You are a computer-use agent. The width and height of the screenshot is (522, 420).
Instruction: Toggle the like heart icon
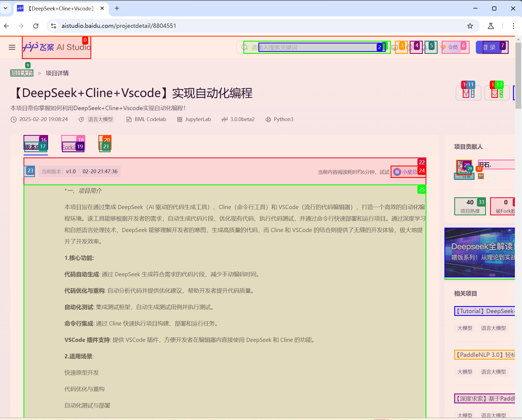click(495, 93)
